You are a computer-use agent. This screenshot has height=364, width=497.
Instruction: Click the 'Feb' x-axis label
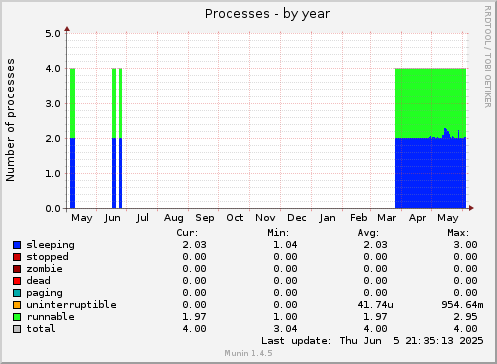pos(359,218)
